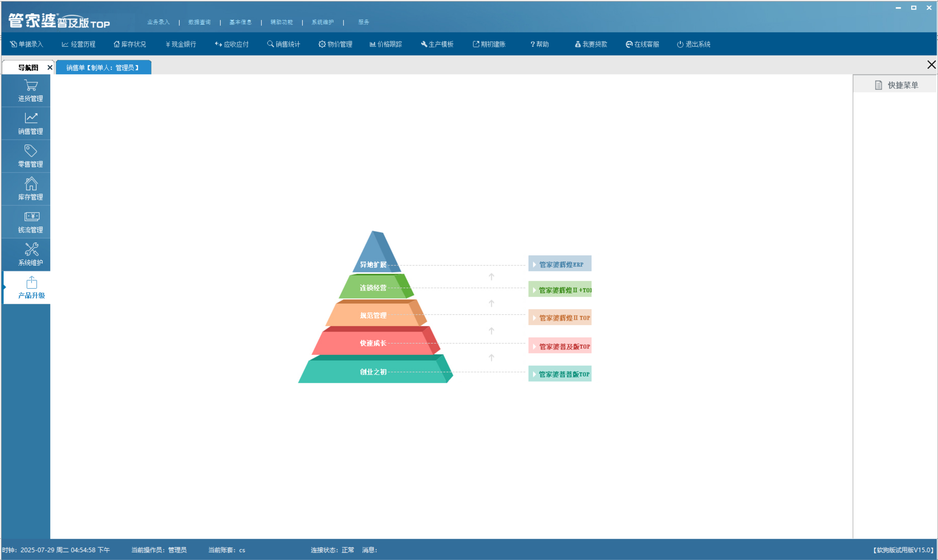This screenshot has width=938, height=560.
Task: Click the 连锁经营 pyramid tier label
Action: 373,288
